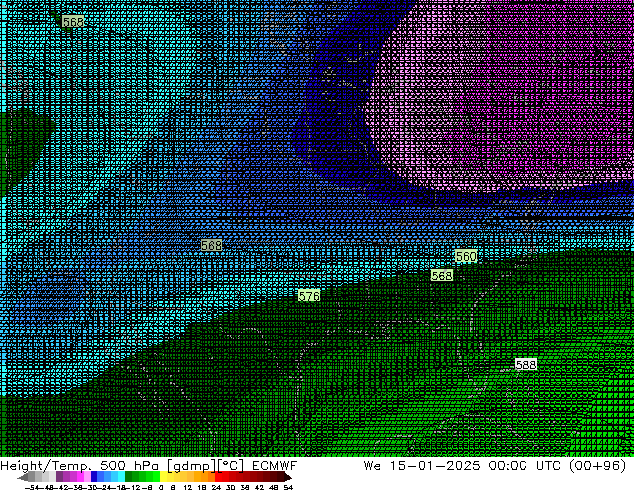Click the '-54' legend value

coord(32,487)
